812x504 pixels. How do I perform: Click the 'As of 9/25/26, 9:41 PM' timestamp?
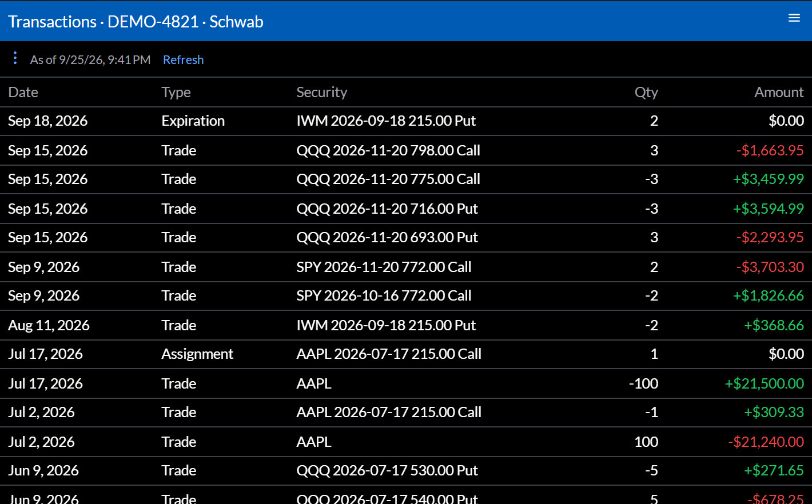pos(90,60)
